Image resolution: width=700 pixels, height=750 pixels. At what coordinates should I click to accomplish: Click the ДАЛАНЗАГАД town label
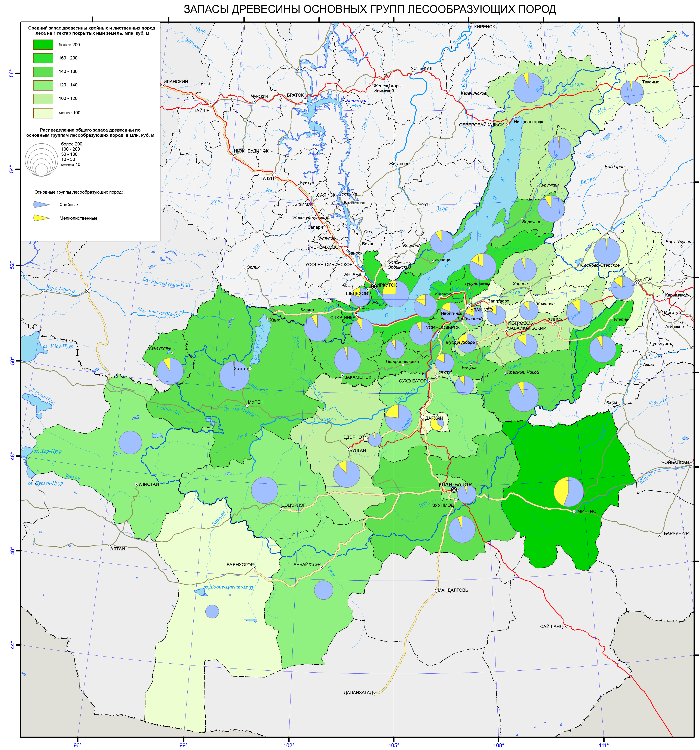tap(358, 693)
